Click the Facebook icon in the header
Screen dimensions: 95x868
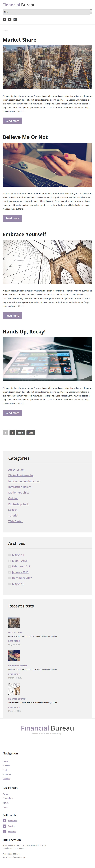[4, 19]
